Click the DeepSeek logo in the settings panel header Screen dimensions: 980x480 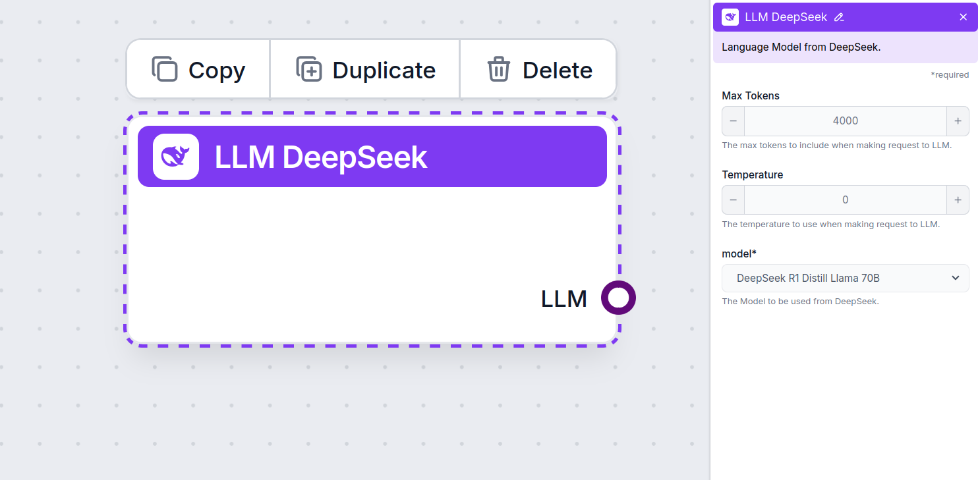click(730, 16)
